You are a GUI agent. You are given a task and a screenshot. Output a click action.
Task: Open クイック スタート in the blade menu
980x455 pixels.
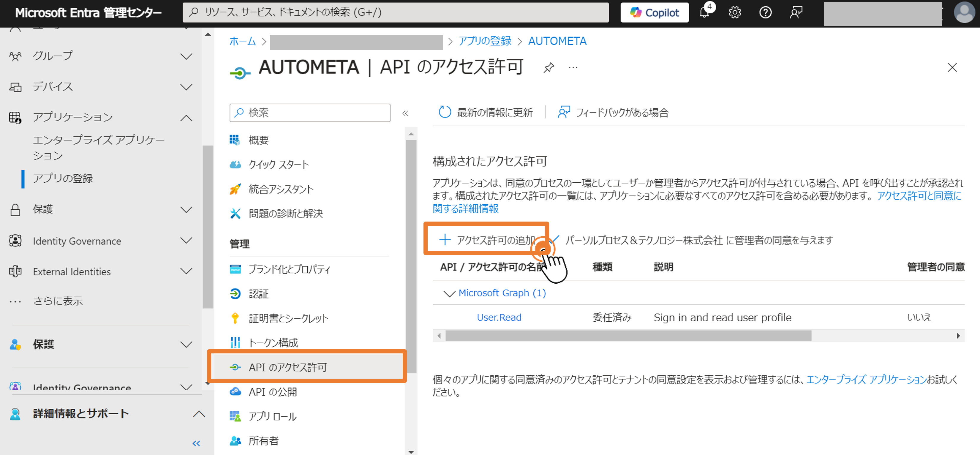point(279,165)
